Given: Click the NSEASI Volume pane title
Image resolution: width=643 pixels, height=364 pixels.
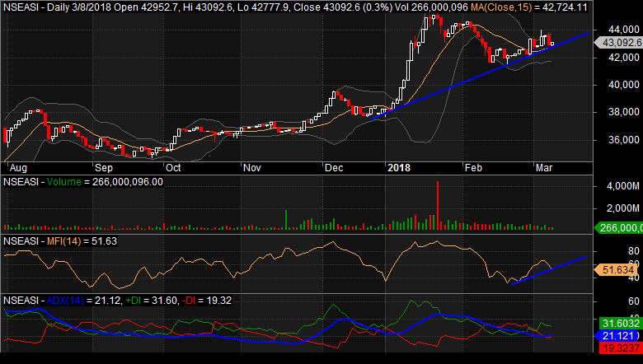Looking at the screenshot, I should tap(83, 182).
